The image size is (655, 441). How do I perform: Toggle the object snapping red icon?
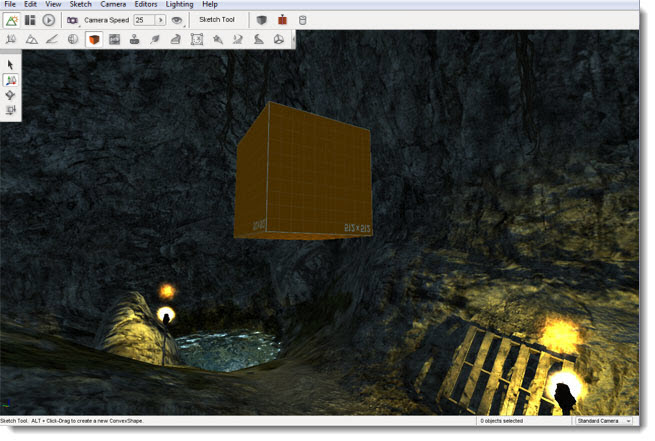click(282, 20)
